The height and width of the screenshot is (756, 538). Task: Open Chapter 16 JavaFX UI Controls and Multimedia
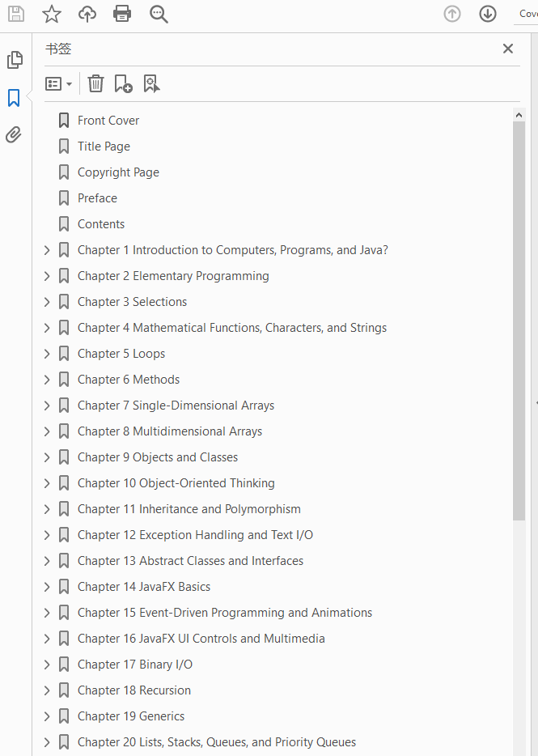[201, 639]
